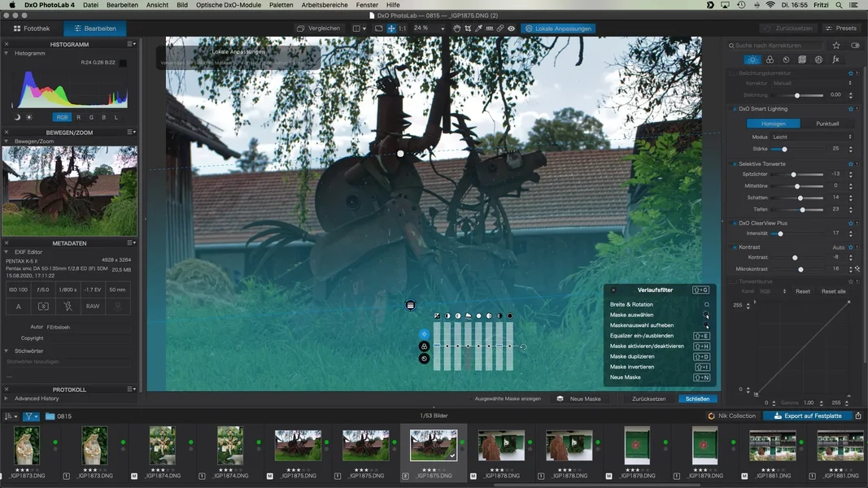Viewport: 868px width, 488px height.
Task: Open the split view layout dropdown
Action: (x=360, y=28)
